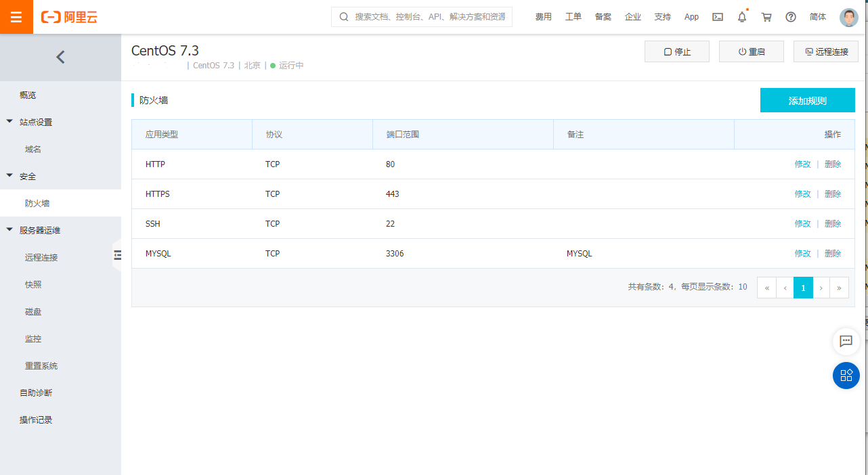This screenshot has height=475, width=868.
Task: Open the shopping cart icon
Action: click(766, 17)
